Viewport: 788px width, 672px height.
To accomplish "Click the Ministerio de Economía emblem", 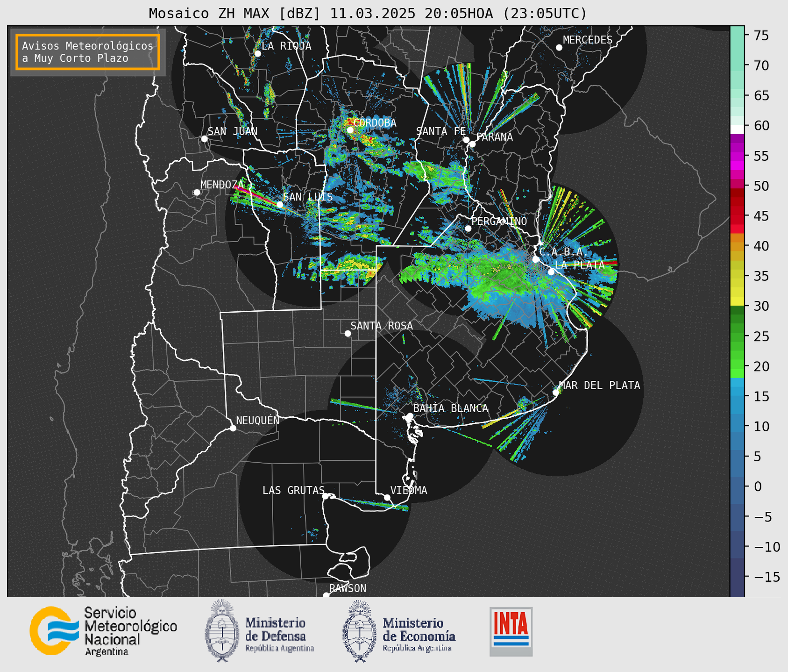I will [360, 631].
